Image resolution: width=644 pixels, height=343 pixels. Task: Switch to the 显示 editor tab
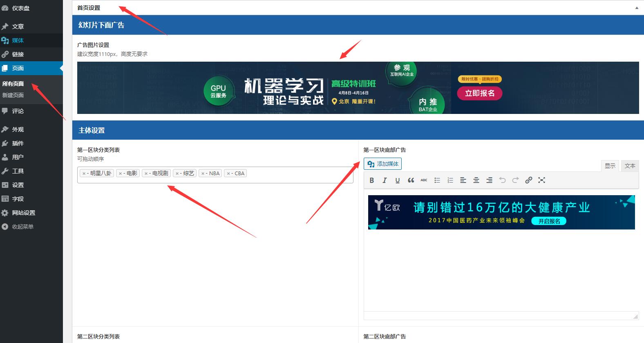(x=610, y=166)
